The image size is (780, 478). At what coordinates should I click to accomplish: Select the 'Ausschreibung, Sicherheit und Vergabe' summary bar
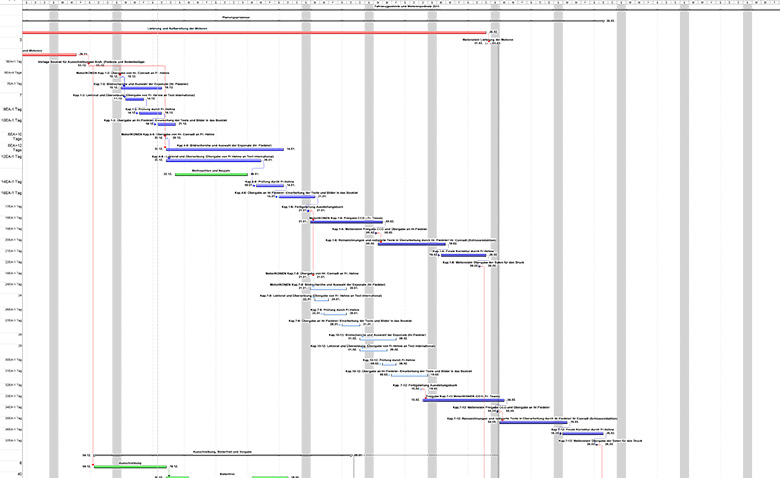coord(222,456)
